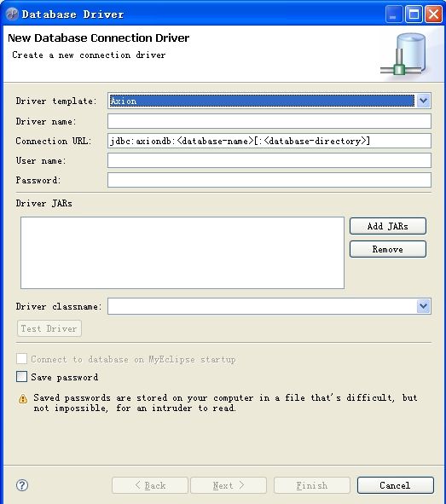Screen dimensions: 446x504
Task: Minimize the Database Driver window
Action: (394, 14)
